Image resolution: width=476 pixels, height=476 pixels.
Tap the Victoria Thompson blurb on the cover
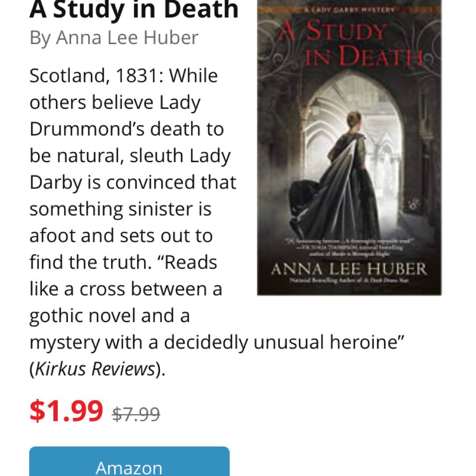point(349,247)
